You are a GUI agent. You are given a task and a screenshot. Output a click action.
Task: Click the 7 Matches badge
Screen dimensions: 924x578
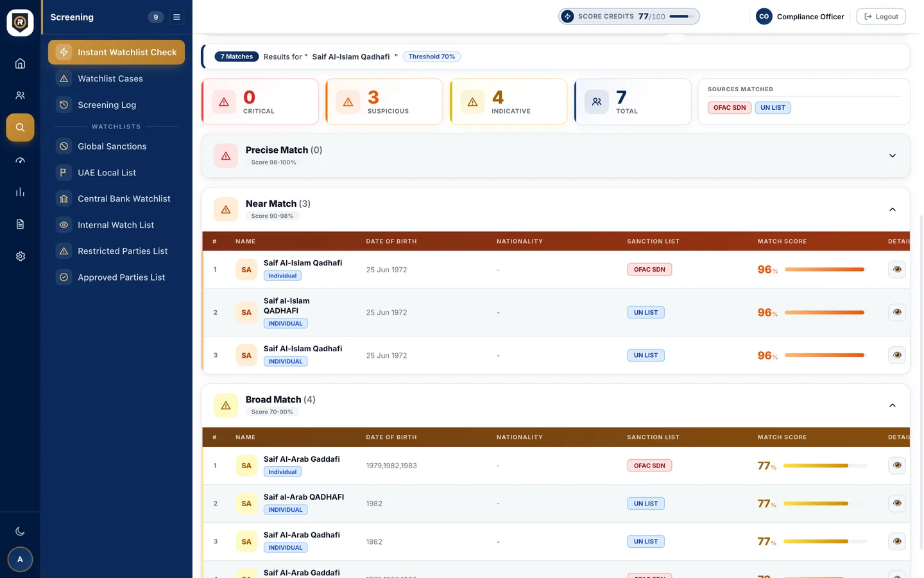(236, 57)
